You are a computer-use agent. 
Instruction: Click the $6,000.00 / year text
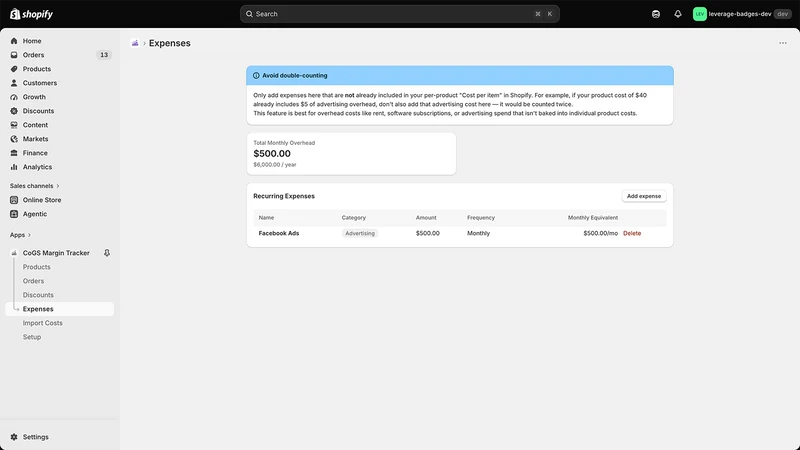click(x=275, y=165)
